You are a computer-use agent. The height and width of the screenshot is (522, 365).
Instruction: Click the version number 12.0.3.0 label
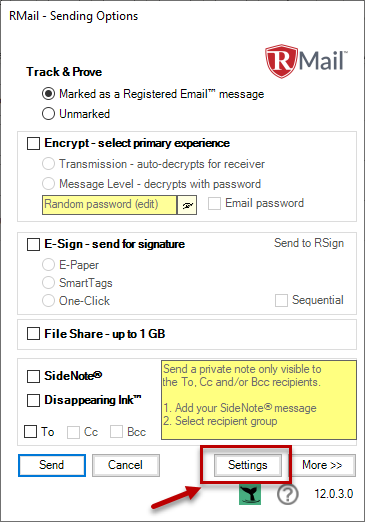[x=334, y=494]
